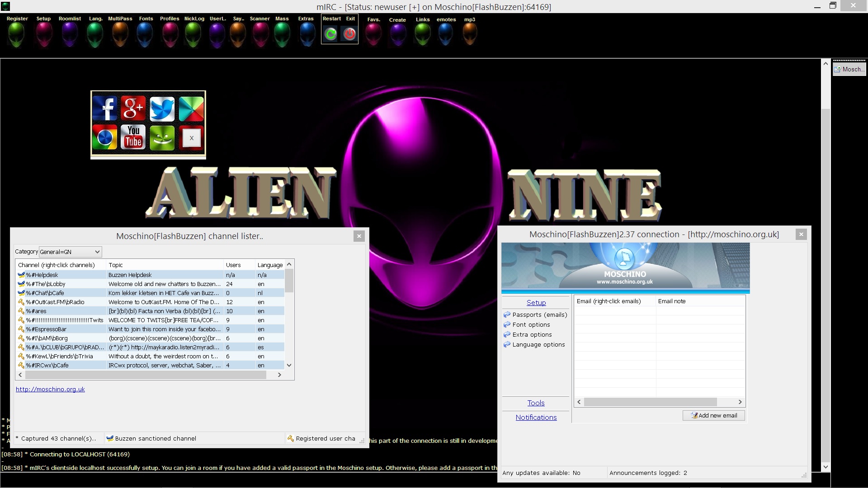Click the YouTube icon
Screen dimensions: 868x488
click(x=133, y=137)
